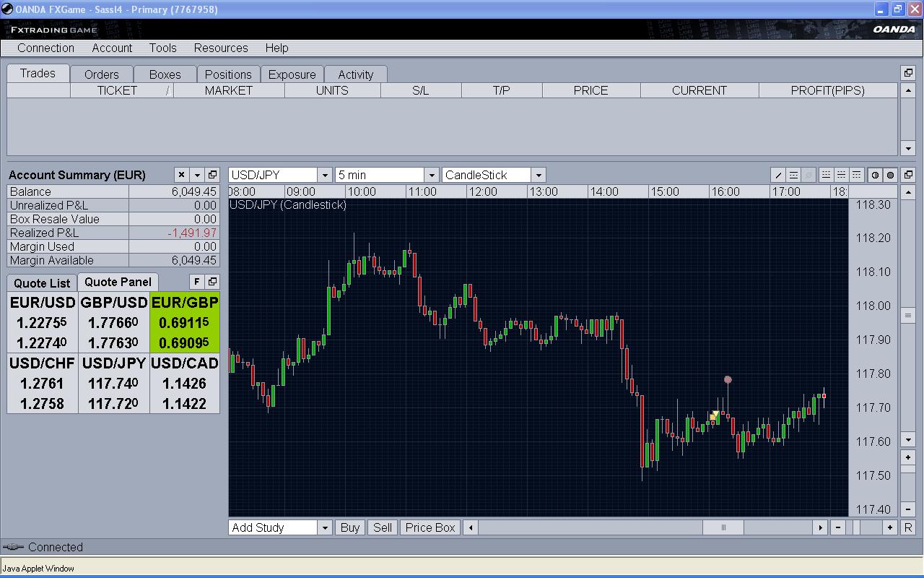Close the Account Summary panel
This screenshot has width=924, height=578.
181,175
